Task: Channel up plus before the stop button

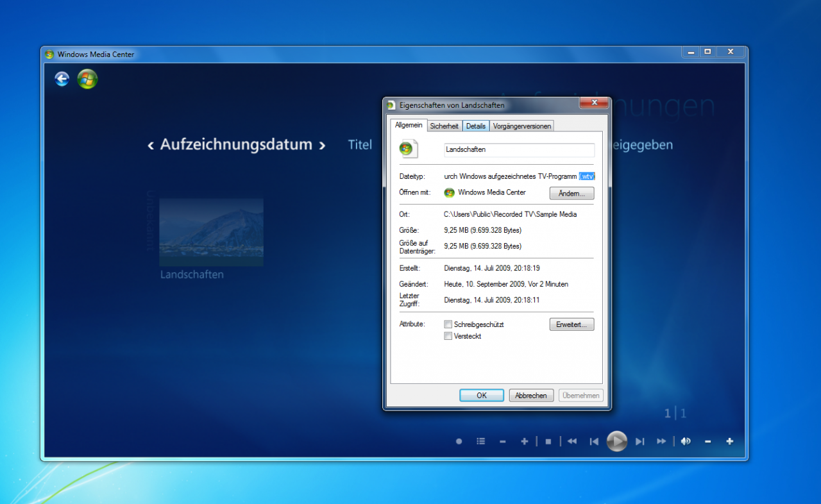Action: (524, 441)
